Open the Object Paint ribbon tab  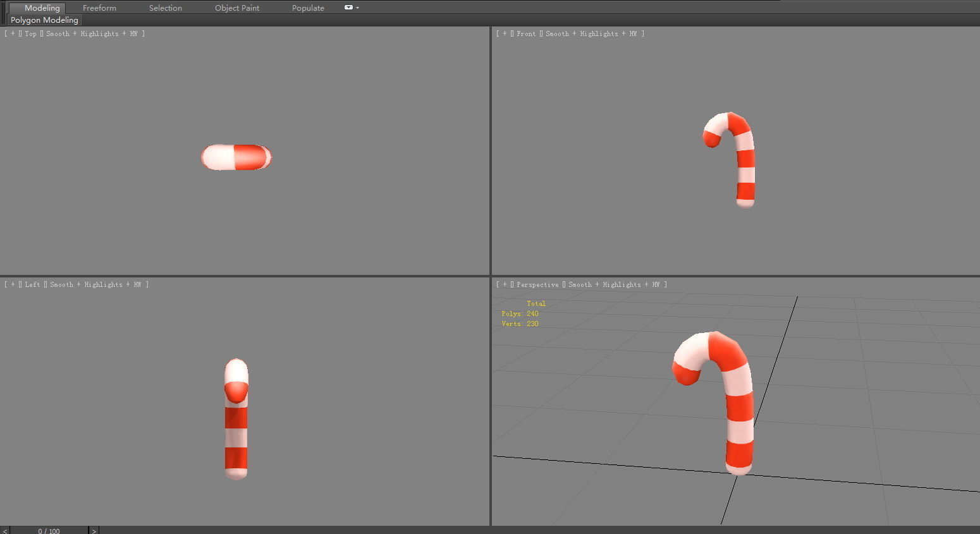pyautogui.click(x=236, y=8)
